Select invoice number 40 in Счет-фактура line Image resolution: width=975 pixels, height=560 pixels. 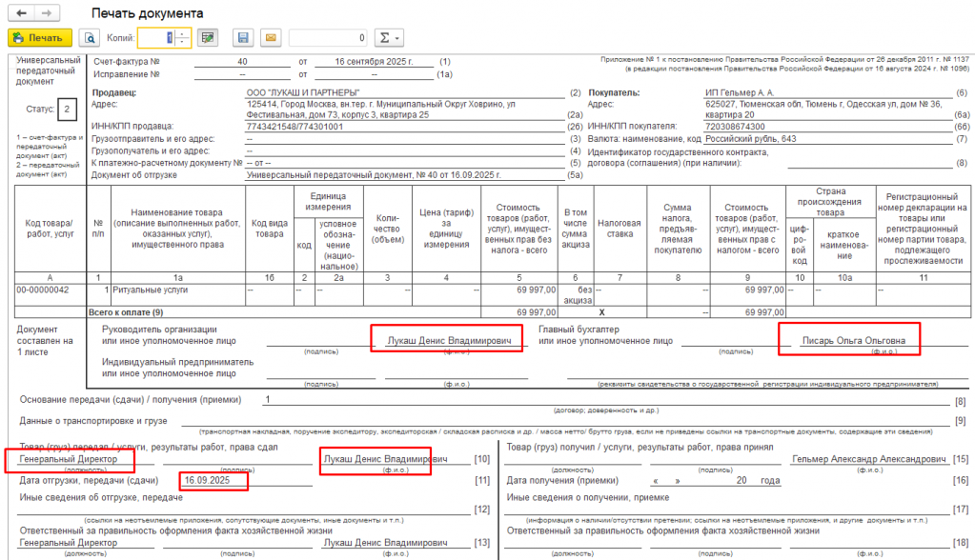click(x=242, y=62)
